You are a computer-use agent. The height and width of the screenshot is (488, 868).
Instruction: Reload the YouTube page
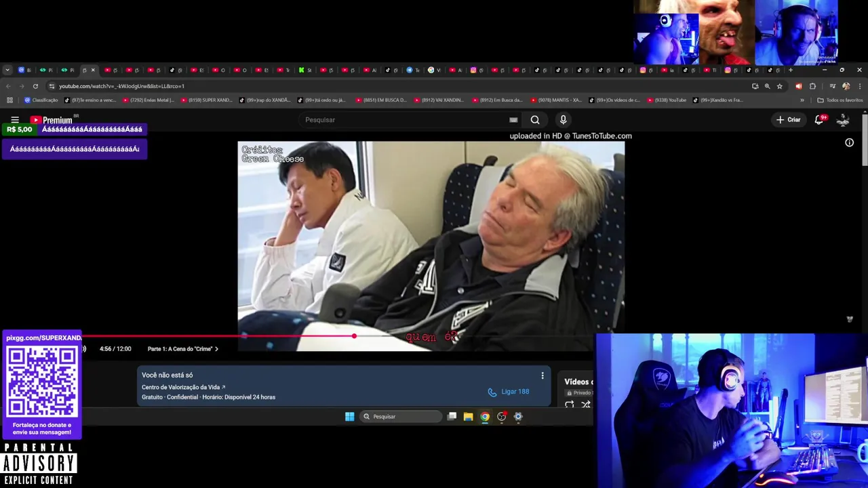pyautogui.click(x=35, y=86)
